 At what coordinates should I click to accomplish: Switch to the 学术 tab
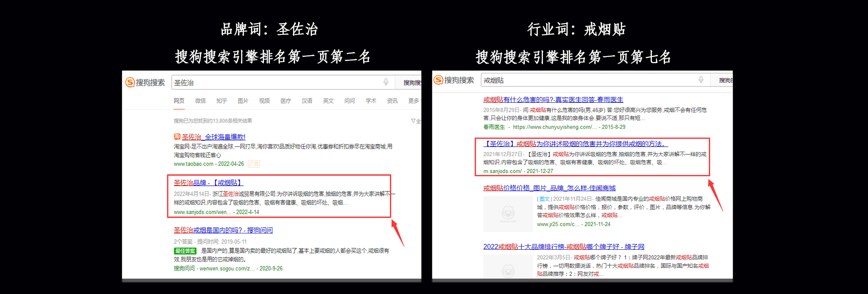coord(371,101)
